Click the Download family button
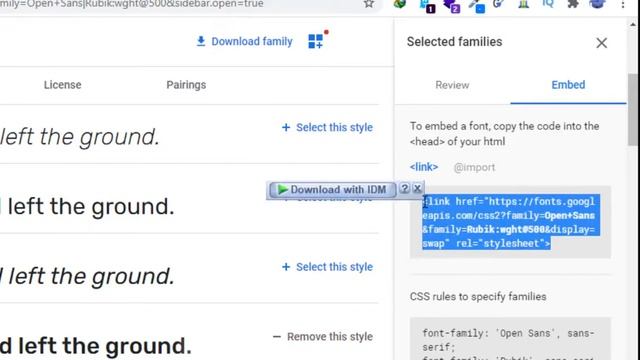640x360 pixels. (244, 41)
